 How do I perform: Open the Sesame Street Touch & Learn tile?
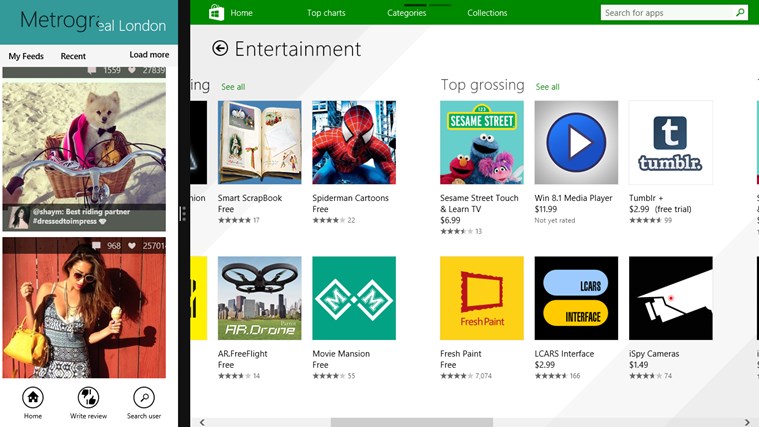(x=482, y=142)
